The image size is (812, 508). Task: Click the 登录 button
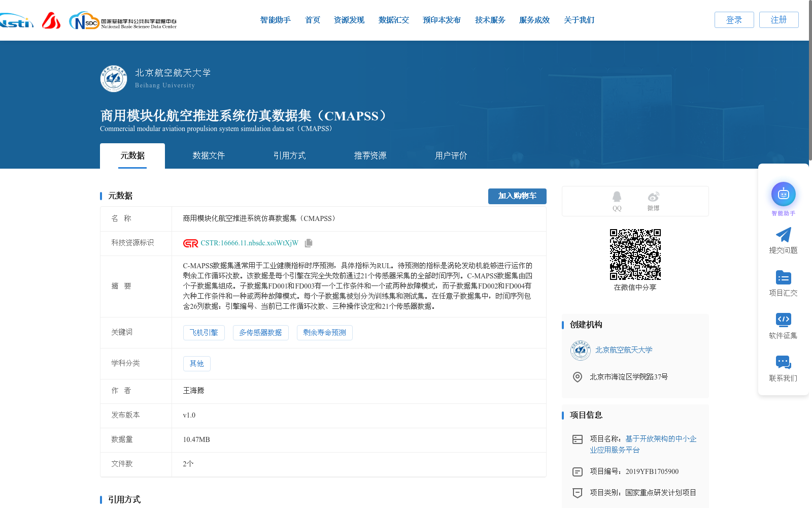click(x=734, y=20)
